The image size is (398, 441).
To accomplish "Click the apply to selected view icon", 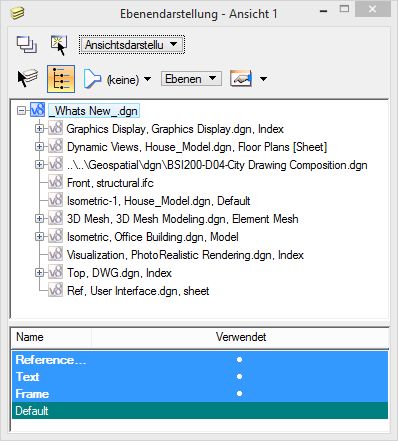I will point(59,45).
